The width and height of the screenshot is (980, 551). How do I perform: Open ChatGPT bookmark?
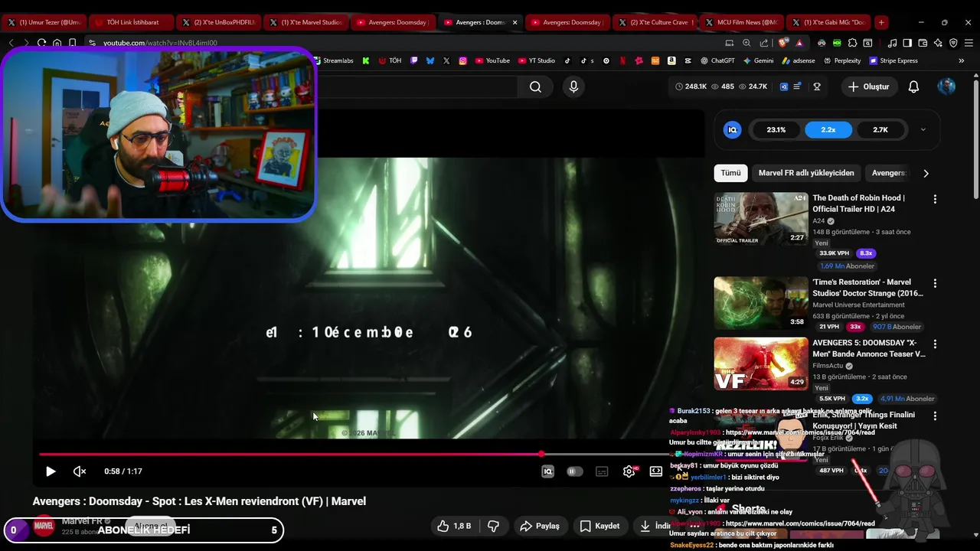point(717,60)
